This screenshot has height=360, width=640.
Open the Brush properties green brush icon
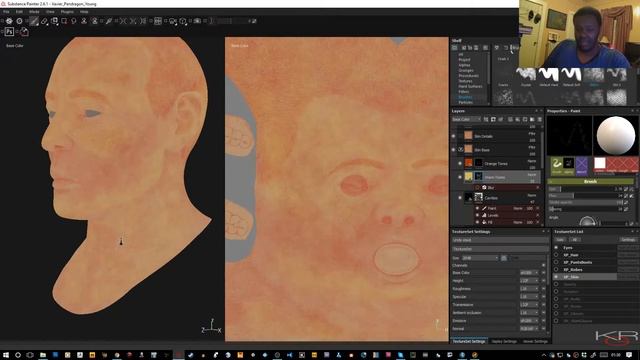click(557, 164)
